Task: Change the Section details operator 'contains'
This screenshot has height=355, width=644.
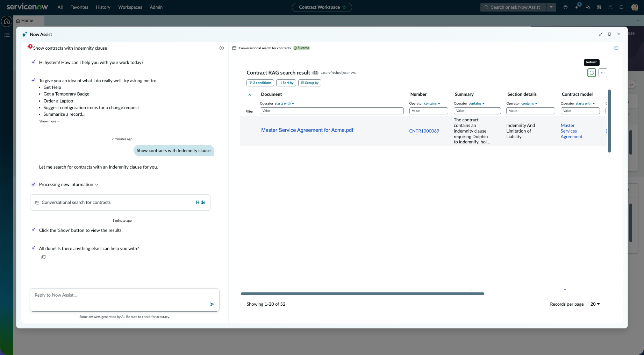Action: coord(529,104)
